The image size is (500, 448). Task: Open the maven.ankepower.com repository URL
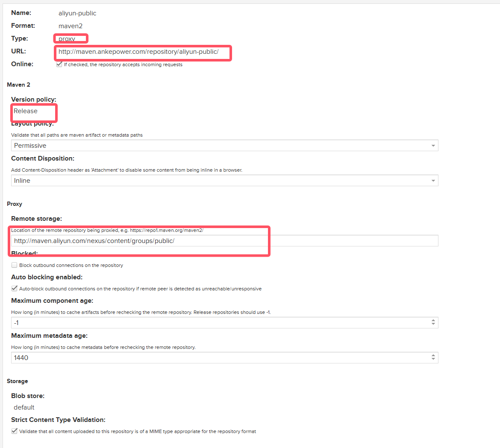tap(138, 52)
